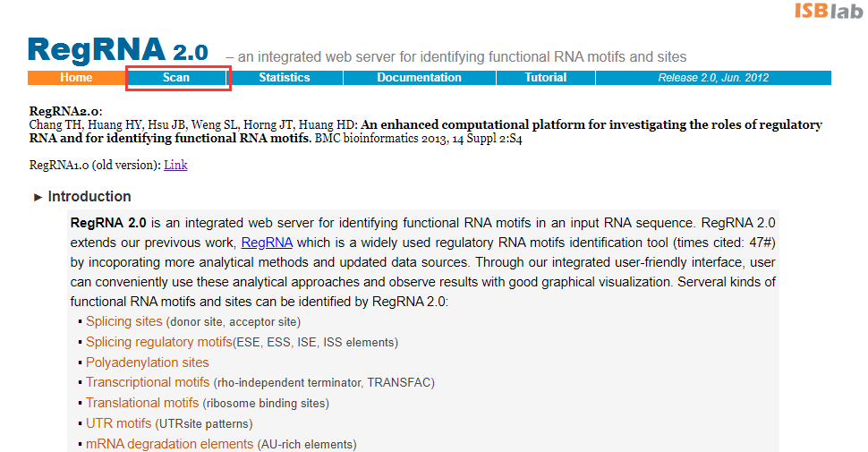The height and width of the screenshot is (452, 868).
Task: Open Transcriptional motifs entry
Action: coord(148,382)
